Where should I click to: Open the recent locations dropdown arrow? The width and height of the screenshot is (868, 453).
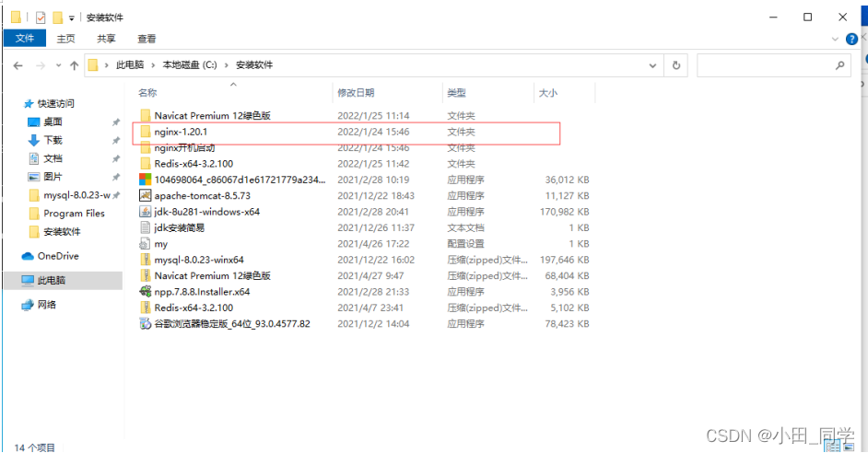59,65
